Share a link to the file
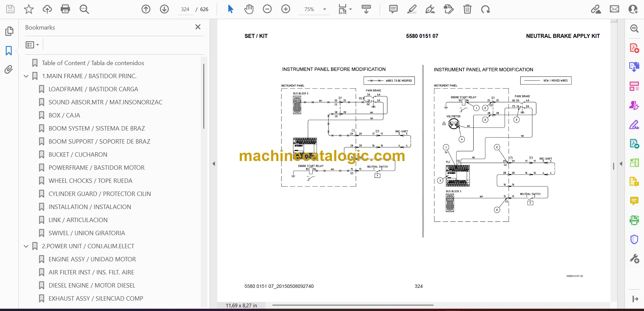Viewport: 644px width, 311px height. [x=596, y=9]
